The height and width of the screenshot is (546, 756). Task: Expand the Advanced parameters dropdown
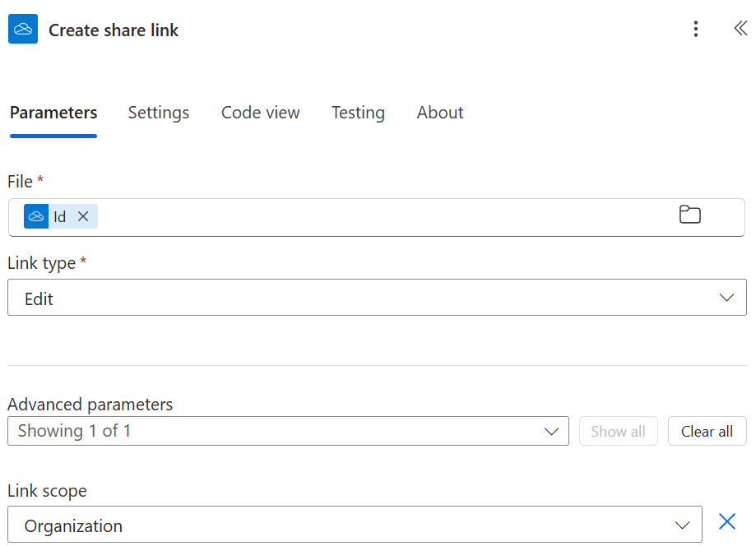tap(288, 431)
